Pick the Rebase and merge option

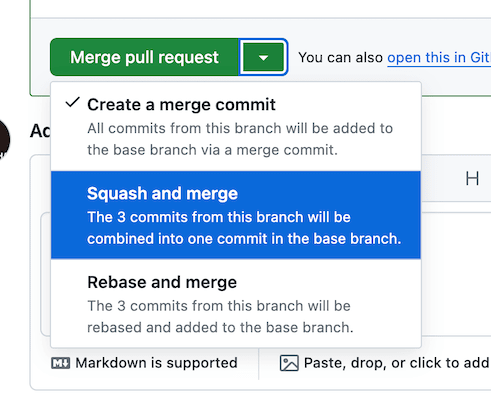point(236,303)
